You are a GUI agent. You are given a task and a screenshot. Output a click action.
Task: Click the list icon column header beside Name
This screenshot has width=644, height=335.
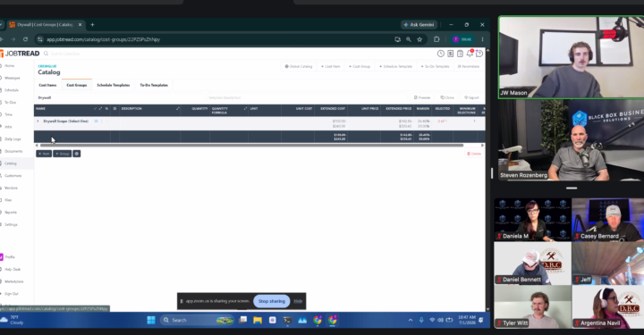tap(114, 109)
